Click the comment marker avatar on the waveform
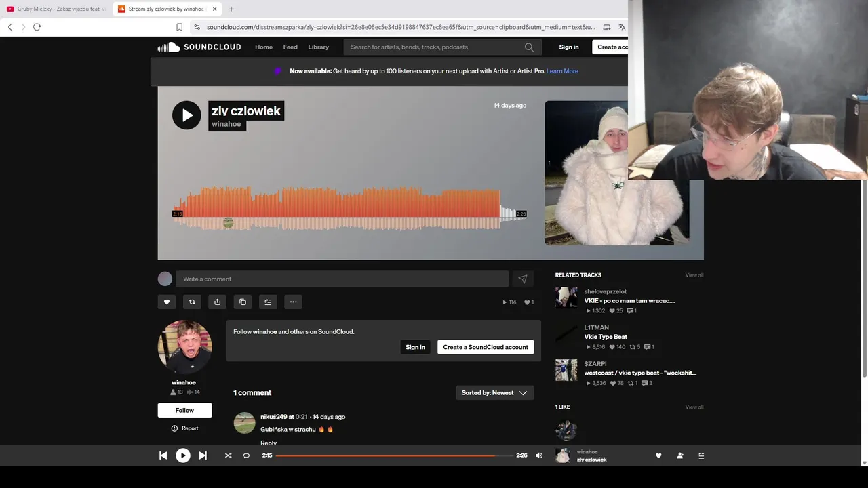 (x=228, y=223)
